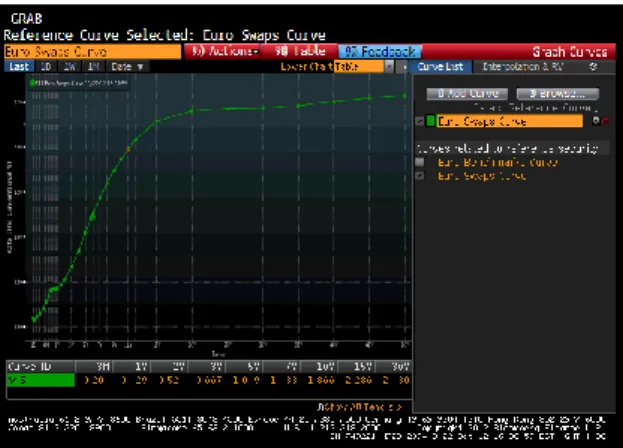Select the 1M period tab
Screen dimensions: 623x448
coord(93,66)
